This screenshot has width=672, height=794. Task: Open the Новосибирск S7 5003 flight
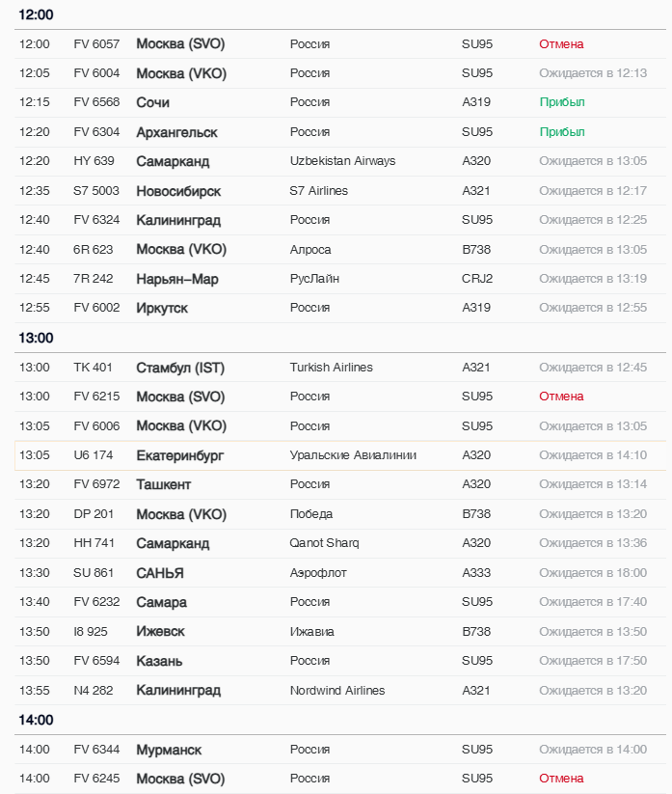(x=178, y=191)
